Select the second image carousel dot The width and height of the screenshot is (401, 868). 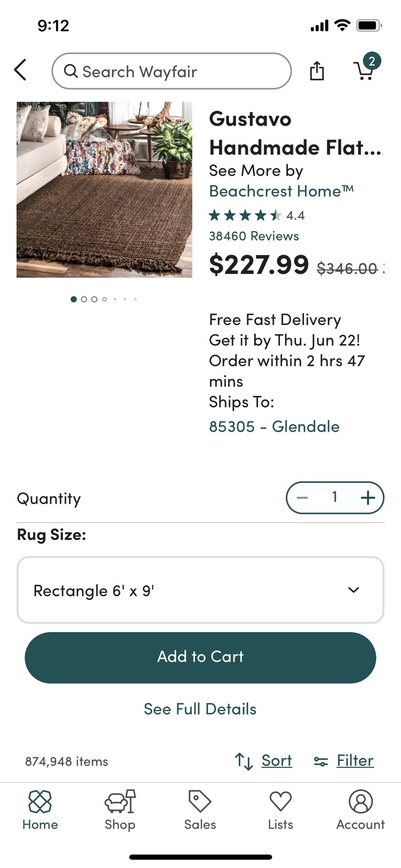pyautogui.click(x=84, y=299)
